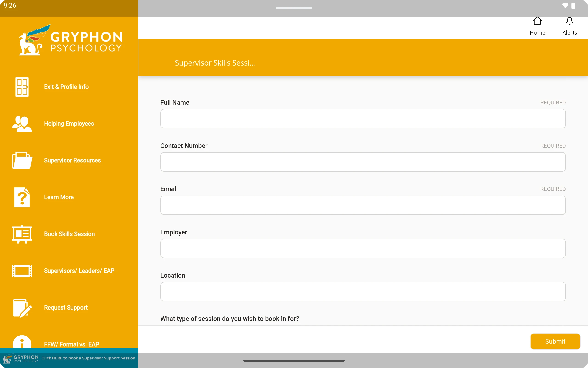Open Supervisor Resources menu item
This screenshot has height=368, width=588.
point(69,160)
